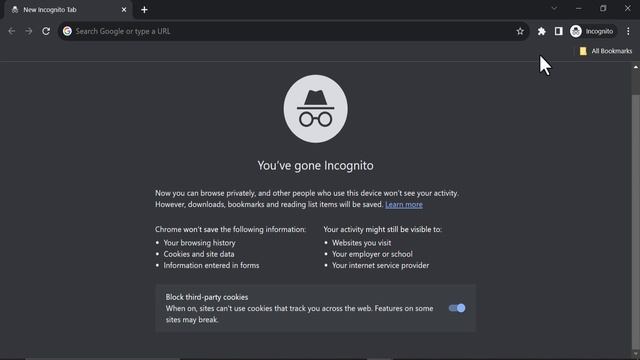Open a new tab with plus button
This screenshot has height=360, width=640.
tap(144, 10)
